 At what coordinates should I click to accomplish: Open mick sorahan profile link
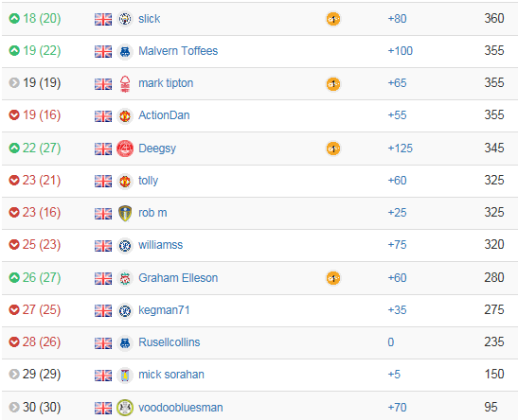pos(171,375)
